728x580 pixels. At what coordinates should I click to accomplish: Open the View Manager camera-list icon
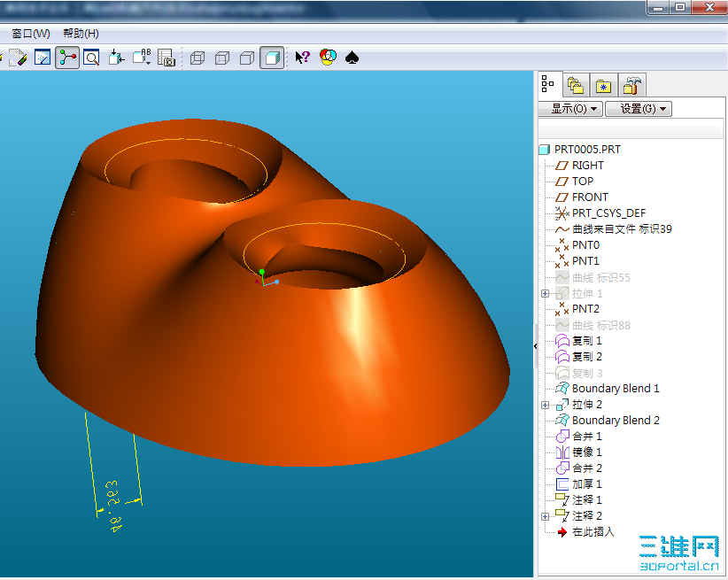[x=166, y=58]
